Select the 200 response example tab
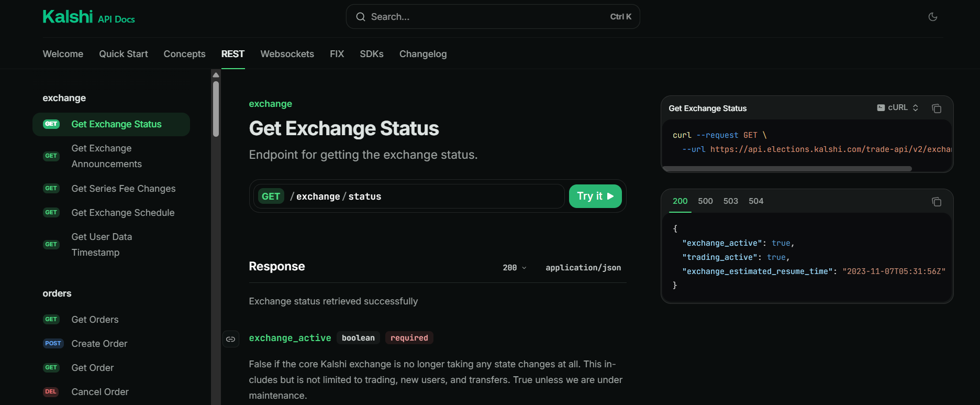The image size is (980, 405). pos(680,201)
